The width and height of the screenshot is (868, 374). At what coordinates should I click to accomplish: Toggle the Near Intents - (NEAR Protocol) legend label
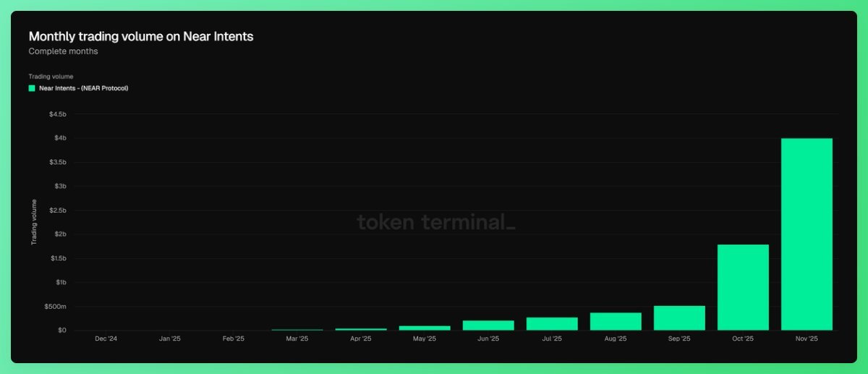tap(83, 88)
